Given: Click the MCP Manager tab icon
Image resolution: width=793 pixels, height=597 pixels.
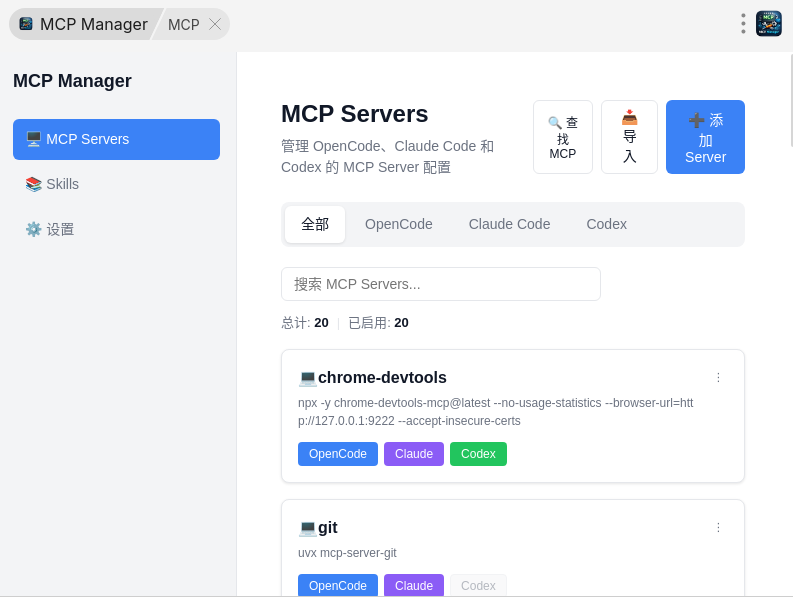Looking at the screenshot, I should pos(26,24).
